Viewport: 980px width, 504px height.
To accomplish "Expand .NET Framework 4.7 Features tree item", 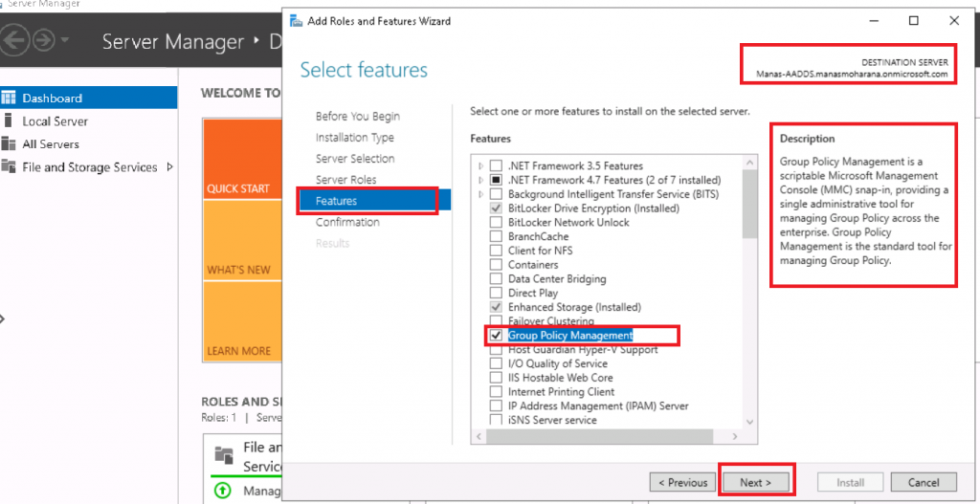I will click(x=481, y=180).
